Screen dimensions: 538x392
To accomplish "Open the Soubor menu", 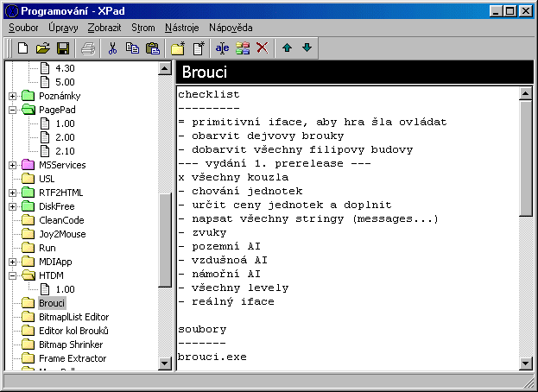I will tap(23, 28).
